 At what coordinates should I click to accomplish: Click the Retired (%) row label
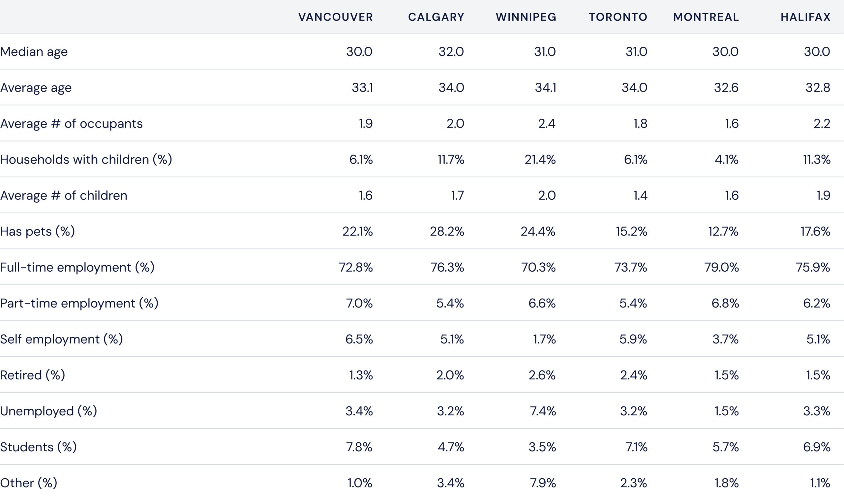point(33,375)
